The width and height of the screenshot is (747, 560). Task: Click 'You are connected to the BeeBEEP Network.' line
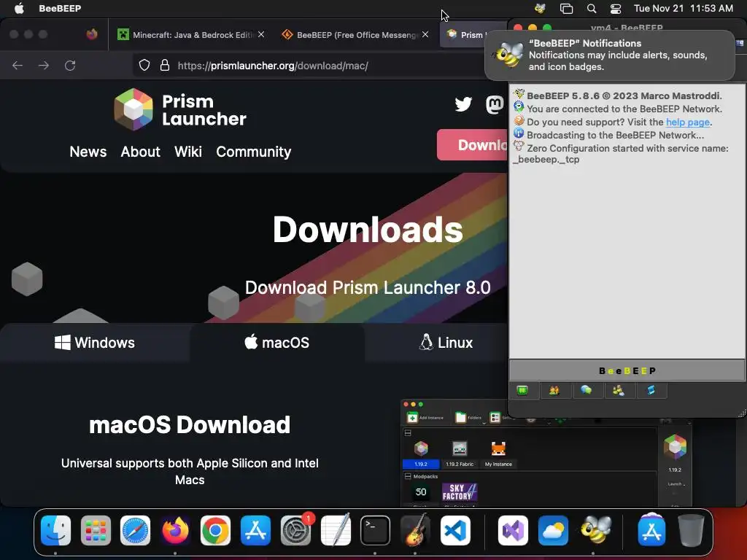tap(624, 109)
